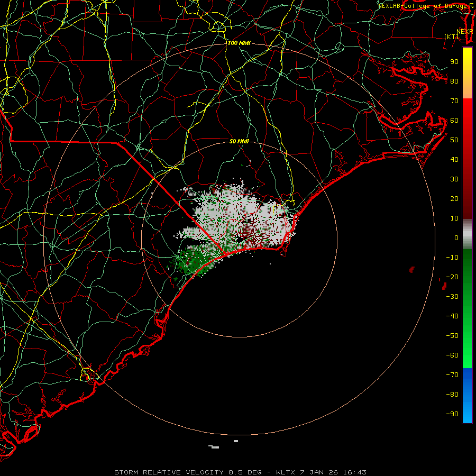Image resolution: width=476 pixels, height=476 pixels.
Task: Click the -50 value on the velocity scale
Action: (x=452, y=336)
